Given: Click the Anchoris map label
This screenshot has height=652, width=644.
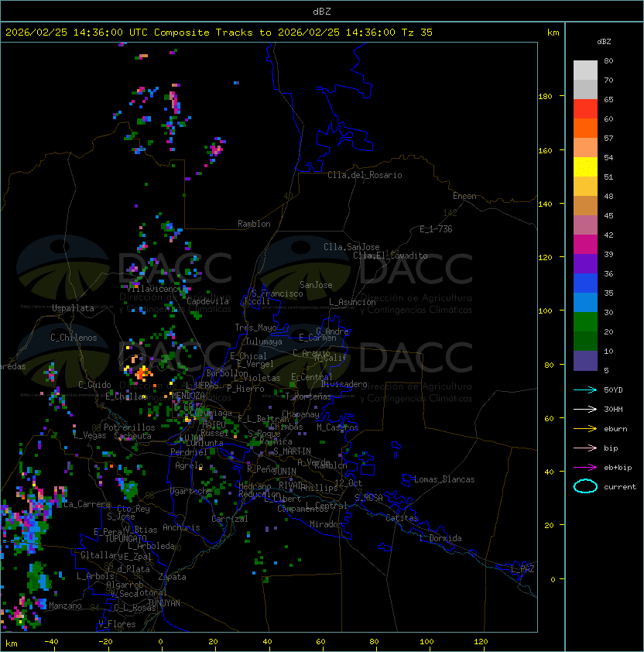Looking at the screenshot, I should pyautogui.click(x=181, y=527).
